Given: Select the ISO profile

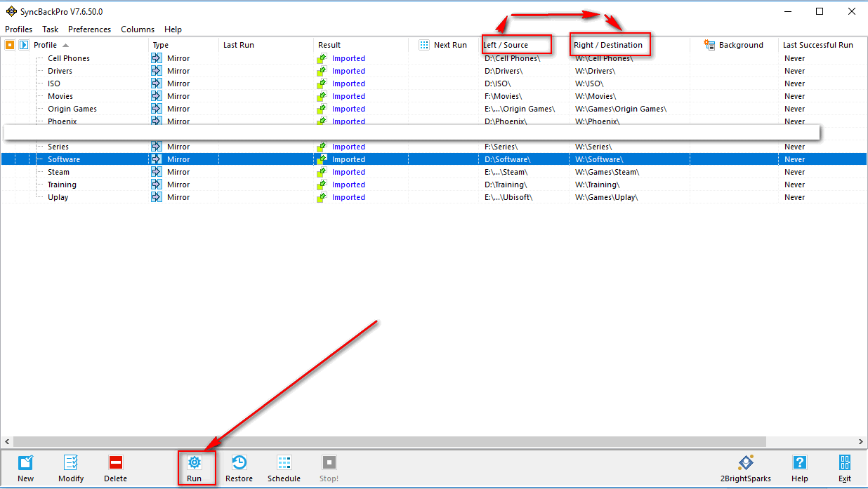Looking at the screenshot, I should click(x=54, y=83).
